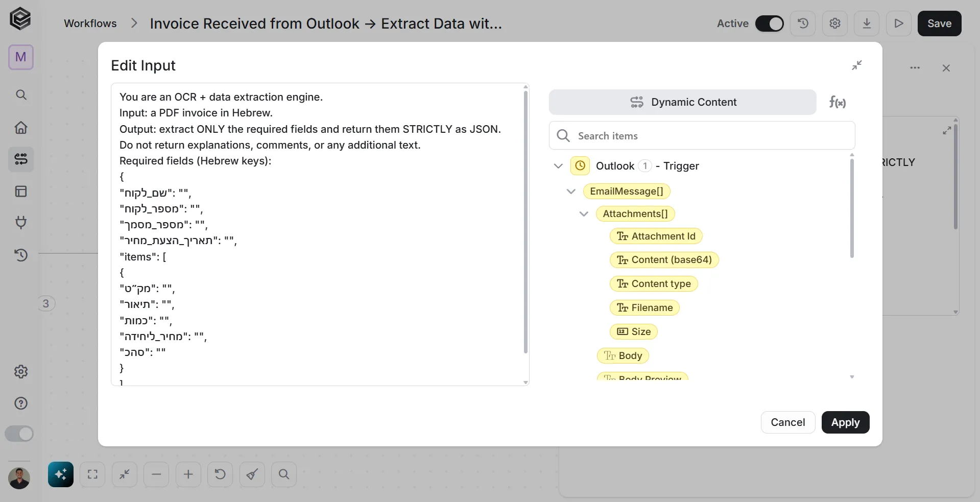Insert the Size token
Viewport: 980px width, 502px height.
click(634, 331)
